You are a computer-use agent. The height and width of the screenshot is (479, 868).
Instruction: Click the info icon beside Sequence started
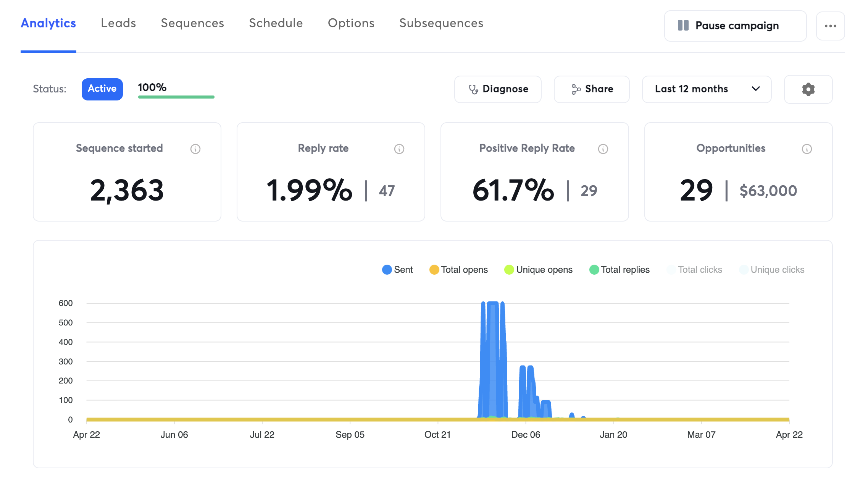[195, 149]
